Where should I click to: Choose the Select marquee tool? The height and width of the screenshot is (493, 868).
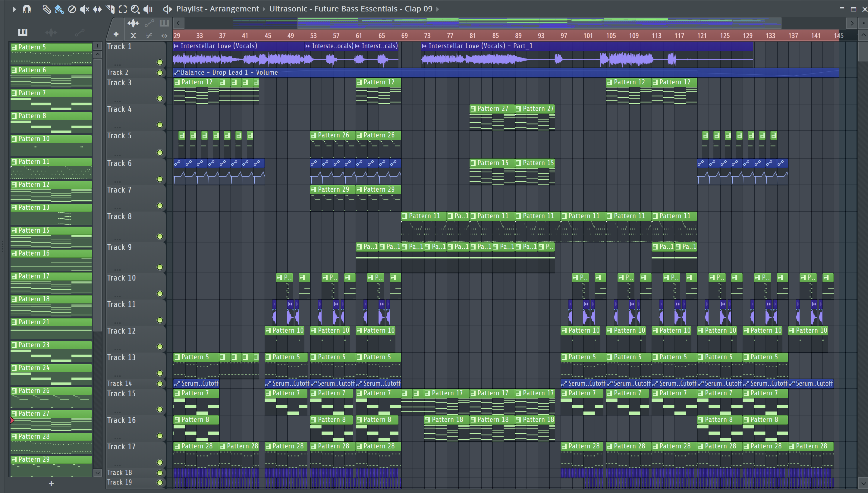point(123,9)
